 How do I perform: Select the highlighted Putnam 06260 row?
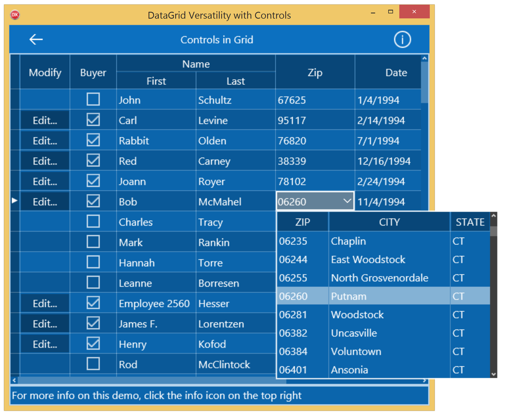click(x=383, y=296)
